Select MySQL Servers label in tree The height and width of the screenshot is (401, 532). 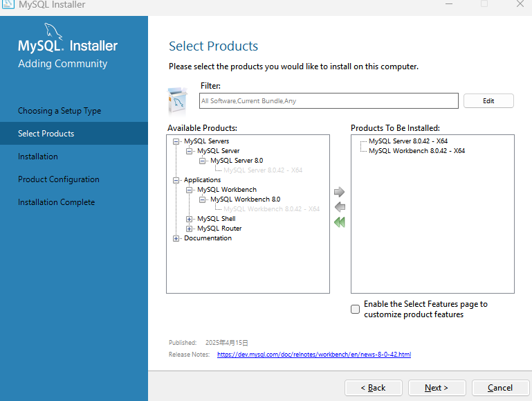tap(206, 141)
